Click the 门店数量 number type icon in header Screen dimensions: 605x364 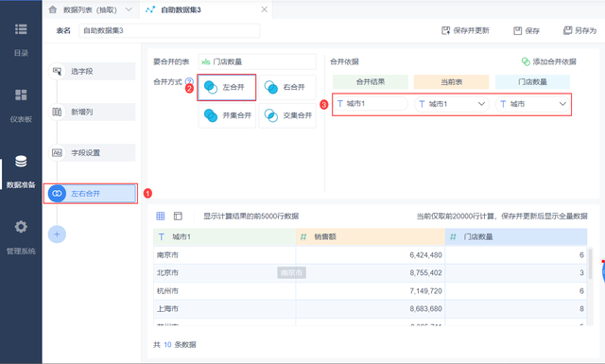(x=453, y=237)
